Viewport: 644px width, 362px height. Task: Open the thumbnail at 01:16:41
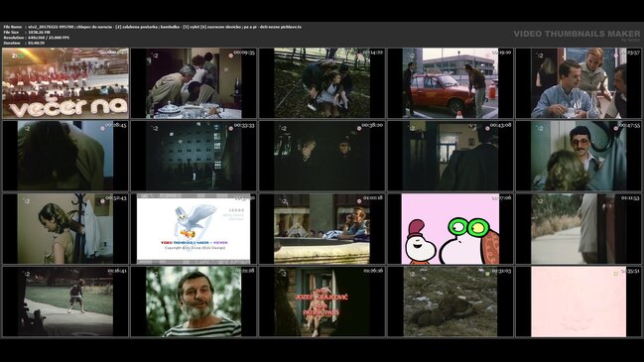[65, 302]
